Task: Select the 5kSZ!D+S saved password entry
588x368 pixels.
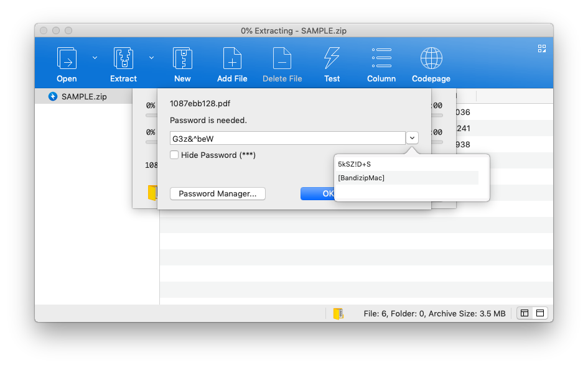Action: point(355,164)
